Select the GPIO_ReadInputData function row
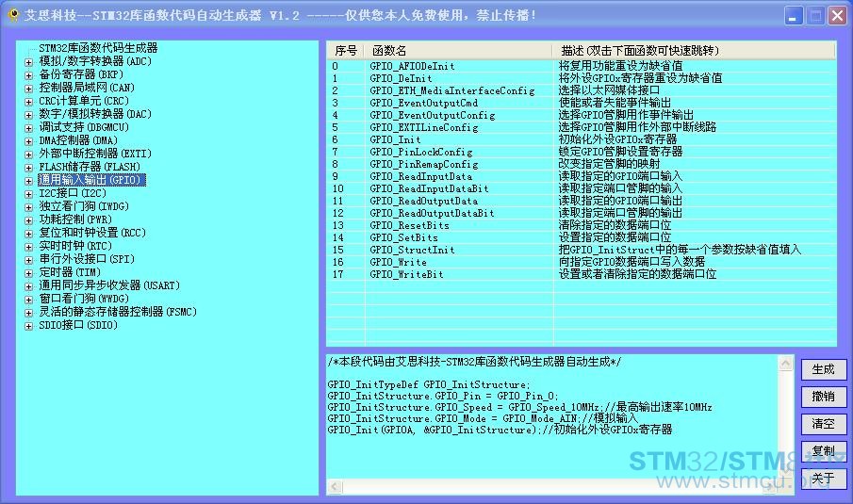853x504 pixels. pos(581,176)
